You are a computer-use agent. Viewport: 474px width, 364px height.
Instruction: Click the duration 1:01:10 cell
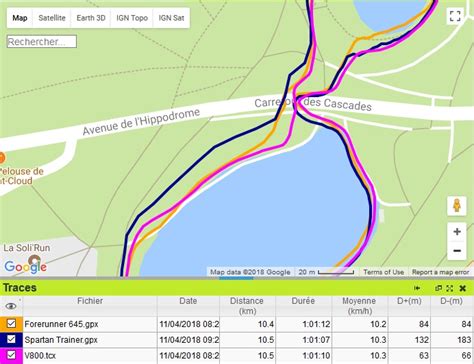303,356
